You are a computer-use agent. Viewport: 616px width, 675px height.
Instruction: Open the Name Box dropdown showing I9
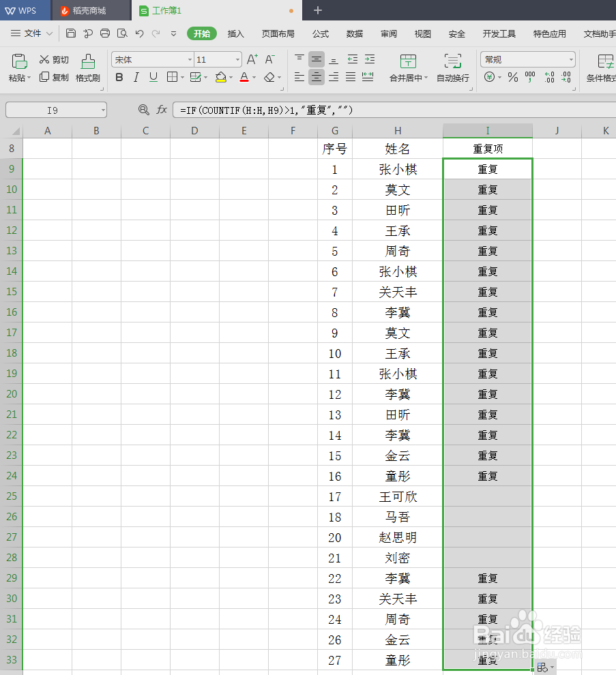coord(103,110)
